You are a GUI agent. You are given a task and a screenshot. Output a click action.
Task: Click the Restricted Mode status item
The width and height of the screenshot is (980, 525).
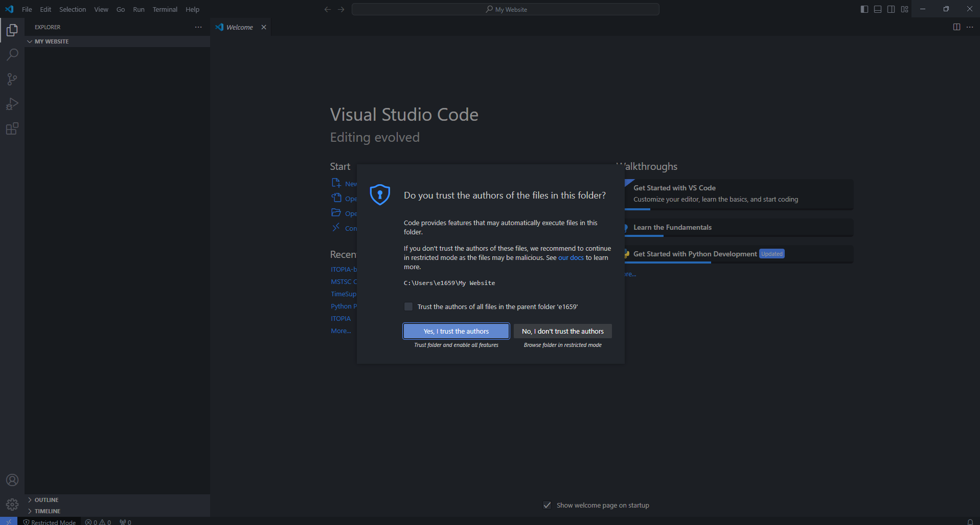pyautogui.click(x=50, y=522)
